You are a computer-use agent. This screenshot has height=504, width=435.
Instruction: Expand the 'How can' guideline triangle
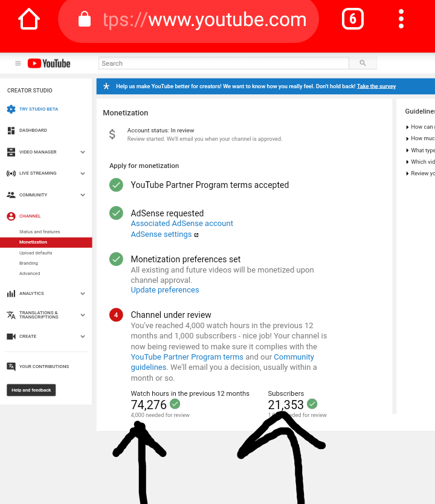[407, 128]
